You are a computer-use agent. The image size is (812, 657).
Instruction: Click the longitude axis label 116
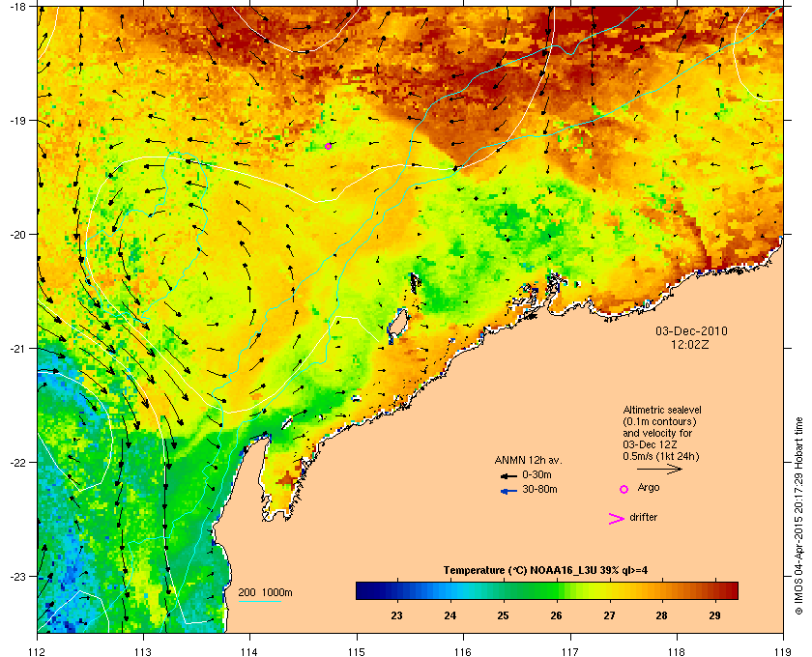pyautogui.click(x=463, y=651)
